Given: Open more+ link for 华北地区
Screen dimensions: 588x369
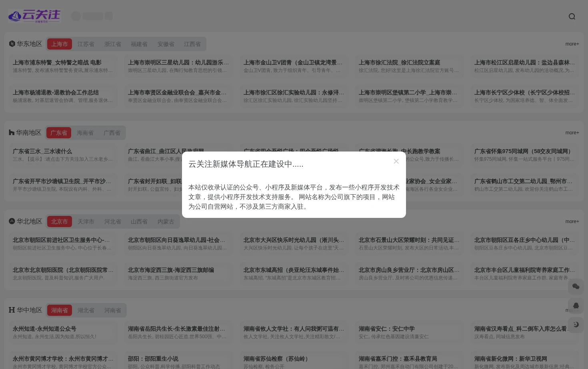Looking at the screenshot, I should coord(572,221).
